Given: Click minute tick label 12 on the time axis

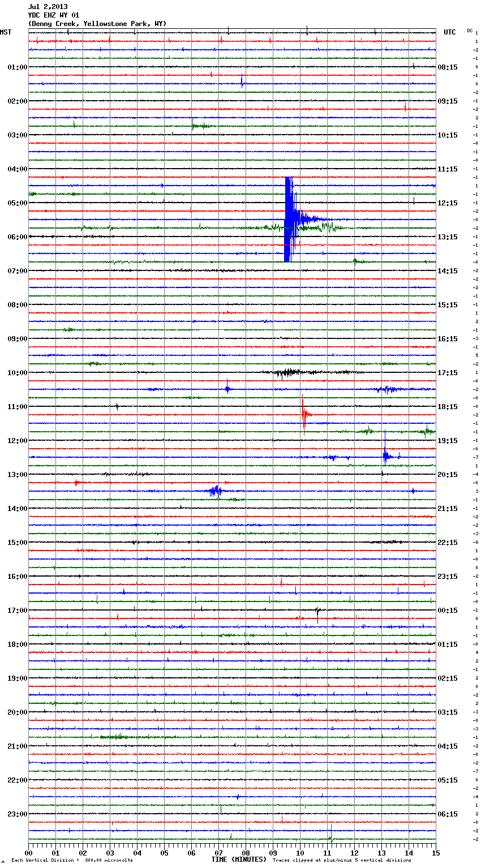Looking at the screenshot, I should pyautogui.click(x=354, y=853).
